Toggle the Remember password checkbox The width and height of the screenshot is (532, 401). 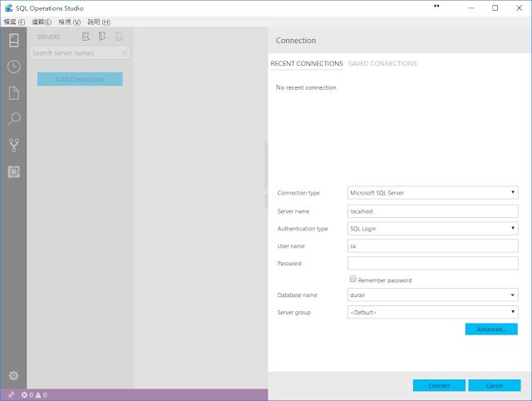352,279
